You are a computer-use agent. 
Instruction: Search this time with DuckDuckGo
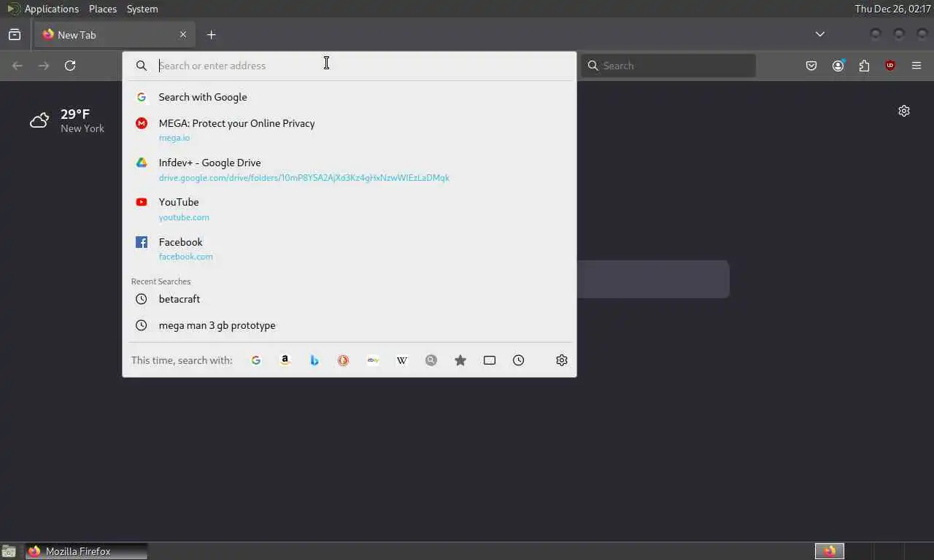pos(344,360)
